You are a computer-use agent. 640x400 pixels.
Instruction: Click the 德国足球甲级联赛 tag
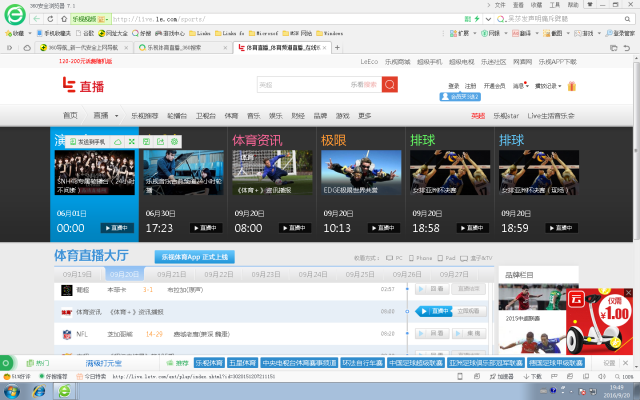(x=556, y=362)
